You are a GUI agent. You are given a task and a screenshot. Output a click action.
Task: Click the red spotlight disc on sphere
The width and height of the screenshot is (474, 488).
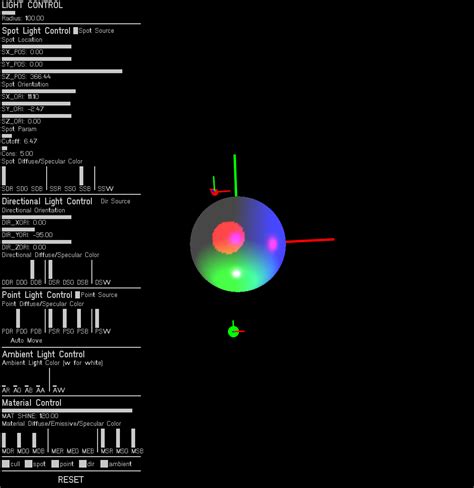tap(229, 238)
